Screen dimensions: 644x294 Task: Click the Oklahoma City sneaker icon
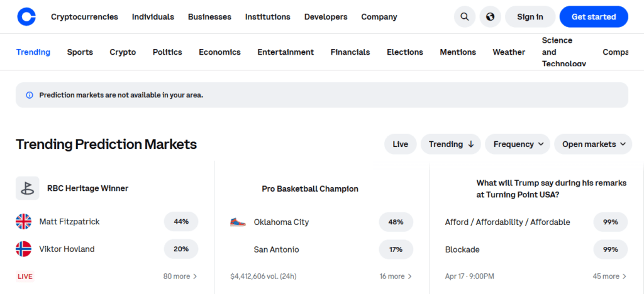point(238,222)
